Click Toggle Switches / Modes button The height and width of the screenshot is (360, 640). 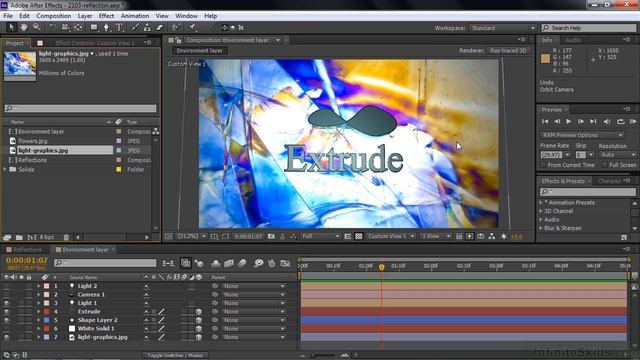pos(176,356)
